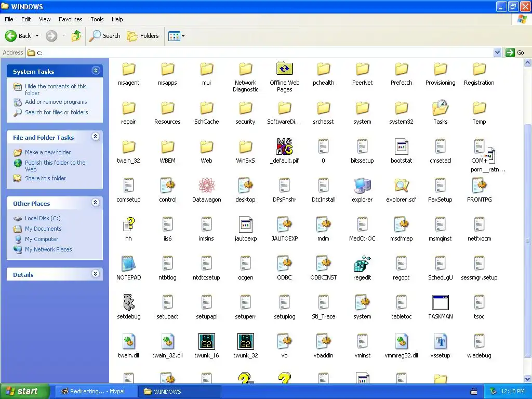Viewport: 532px width, 399px height.
Task: Switch to Redirecting... - Mypal taskbar item
Action: [96, 392]
